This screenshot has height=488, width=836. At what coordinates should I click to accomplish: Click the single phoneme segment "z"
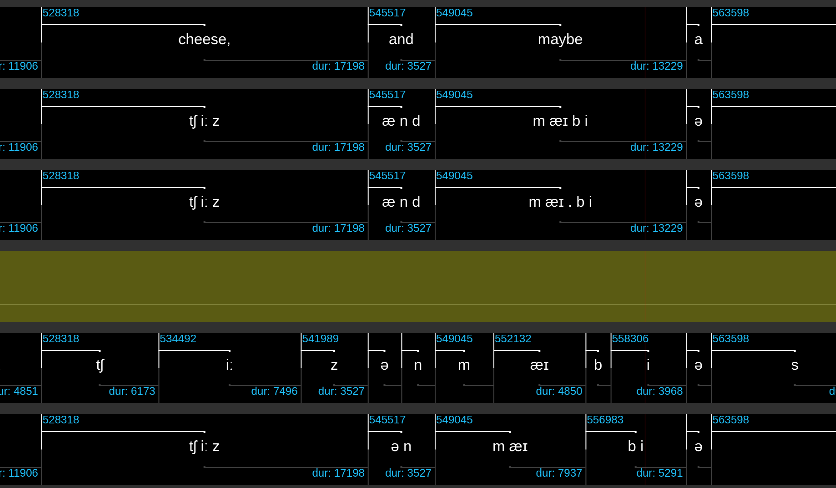[x=334, y=365]
